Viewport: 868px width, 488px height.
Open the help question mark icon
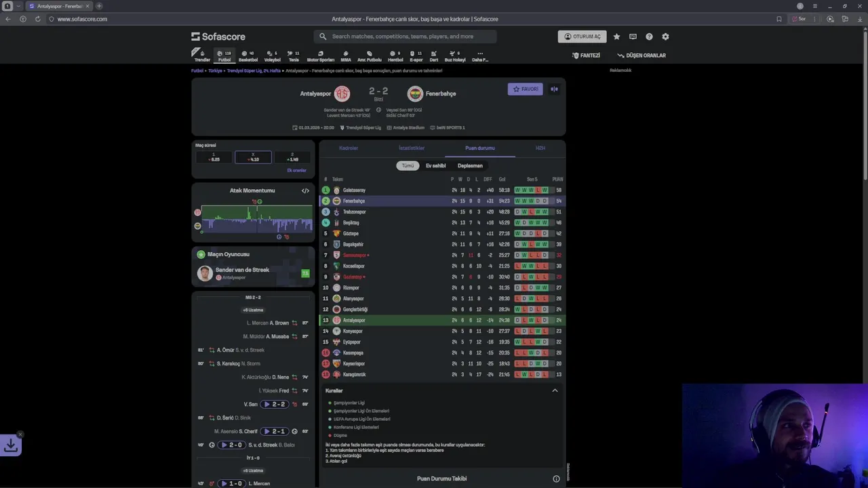[x=649, y=37]
